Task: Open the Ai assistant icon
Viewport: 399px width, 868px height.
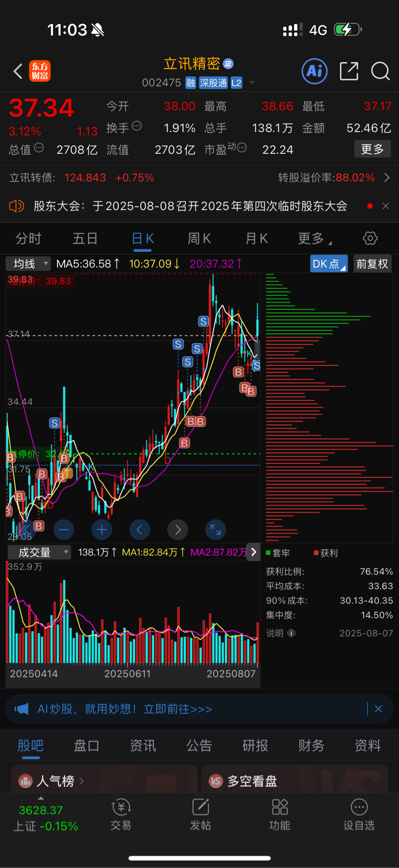Action: [x=314, y=71]
